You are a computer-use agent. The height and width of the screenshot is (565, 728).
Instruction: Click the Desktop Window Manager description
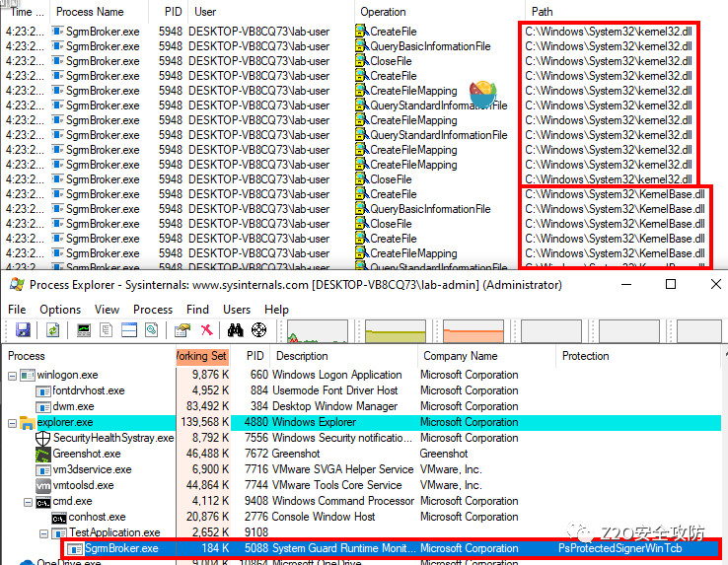tap(334, 406)
